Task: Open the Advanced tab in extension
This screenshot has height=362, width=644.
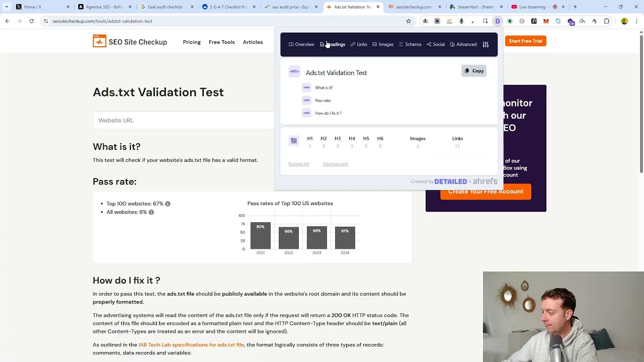Action: (x=463, y=44)
